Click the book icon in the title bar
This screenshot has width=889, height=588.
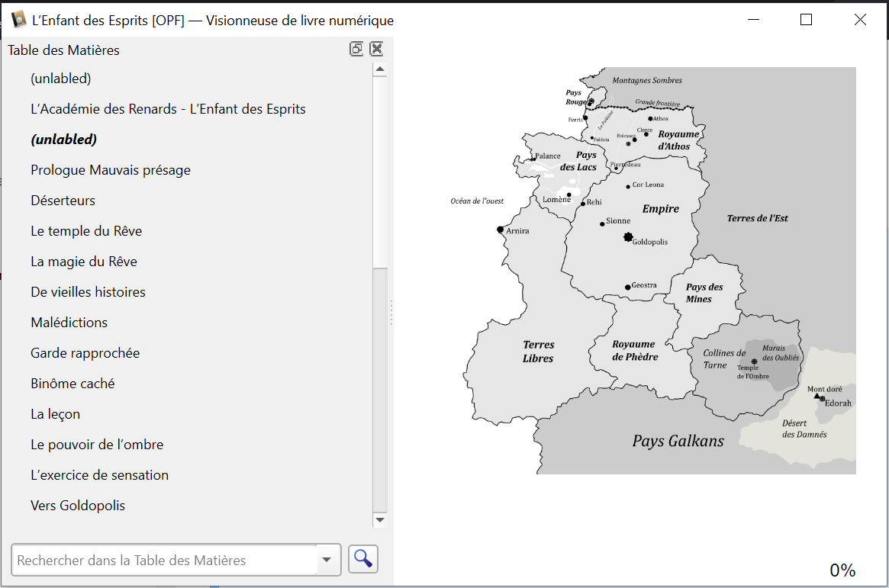click(17, 19)
